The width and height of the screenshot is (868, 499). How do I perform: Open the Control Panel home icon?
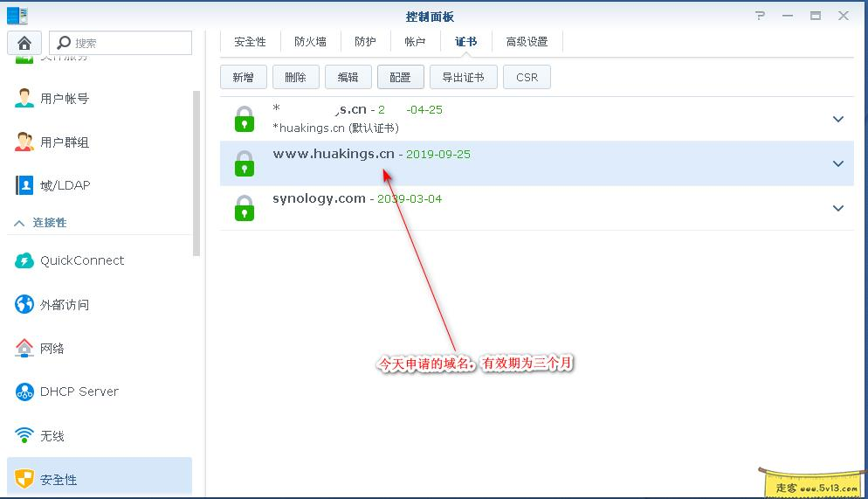click(24, 43)
